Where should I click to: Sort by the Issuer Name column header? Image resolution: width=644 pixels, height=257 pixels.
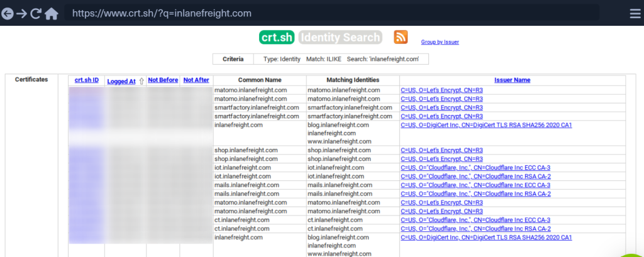pyautogui.click(x=512, y=80)
